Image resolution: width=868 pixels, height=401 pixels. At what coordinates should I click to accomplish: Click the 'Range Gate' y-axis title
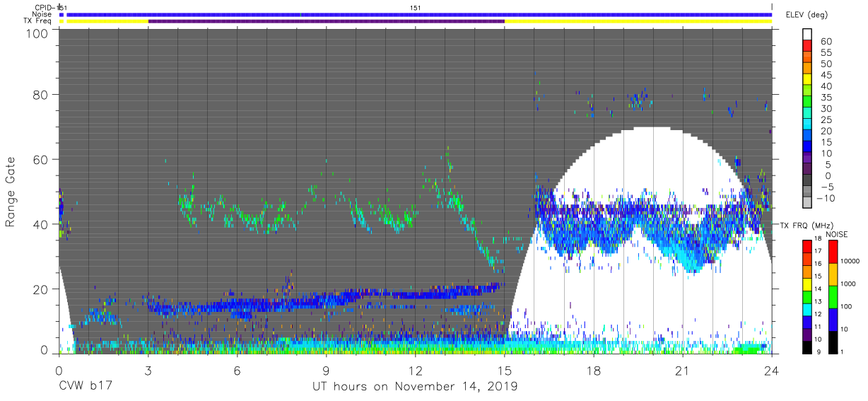(11, 192)
